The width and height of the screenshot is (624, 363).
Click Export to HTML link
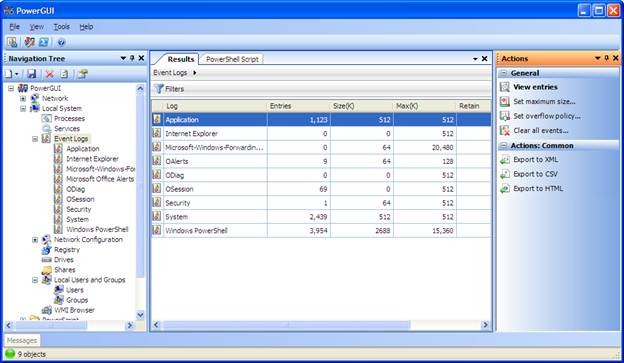538,189
